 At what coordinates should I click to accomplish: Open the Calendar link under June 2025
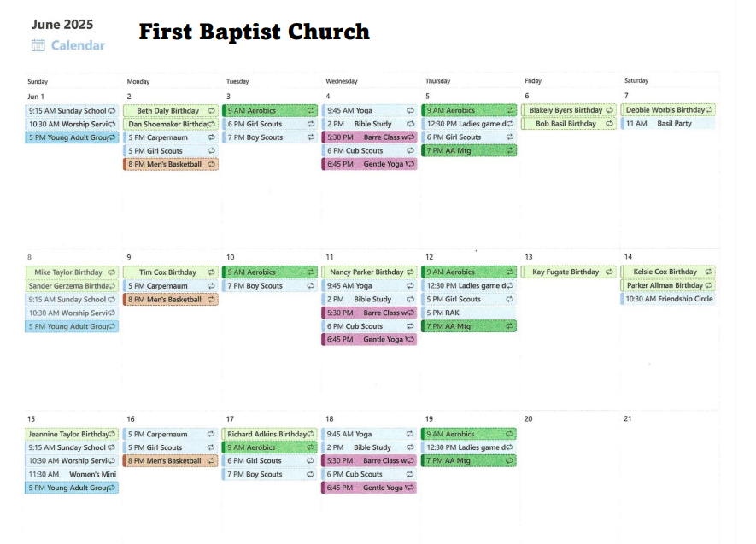click(x=78, y=45)
